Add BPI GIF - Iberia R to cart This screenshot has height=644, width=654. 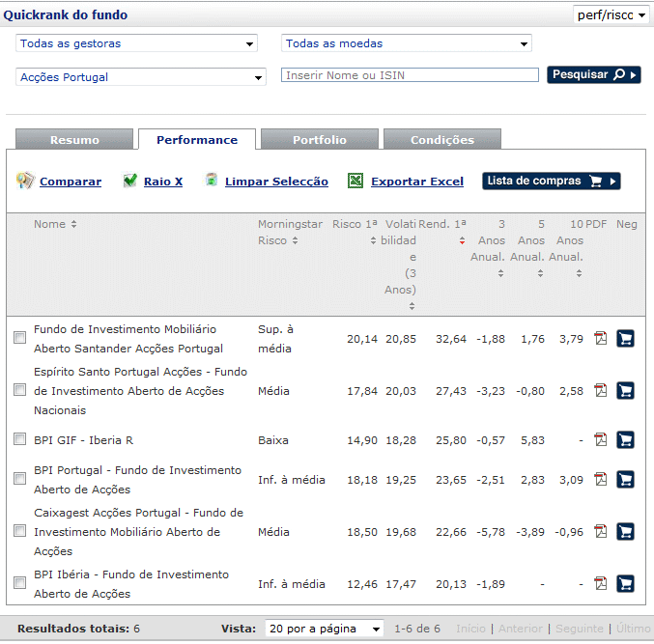pyautogui.click(x=625, y=439)
